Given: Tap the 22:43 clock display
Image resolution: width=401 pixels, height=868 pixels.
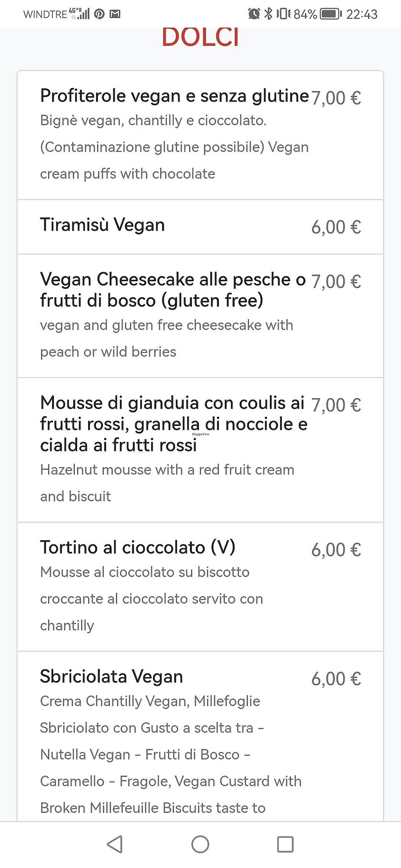Looking at the screenshot, I should pyautogui.click(x=361, y=14).
